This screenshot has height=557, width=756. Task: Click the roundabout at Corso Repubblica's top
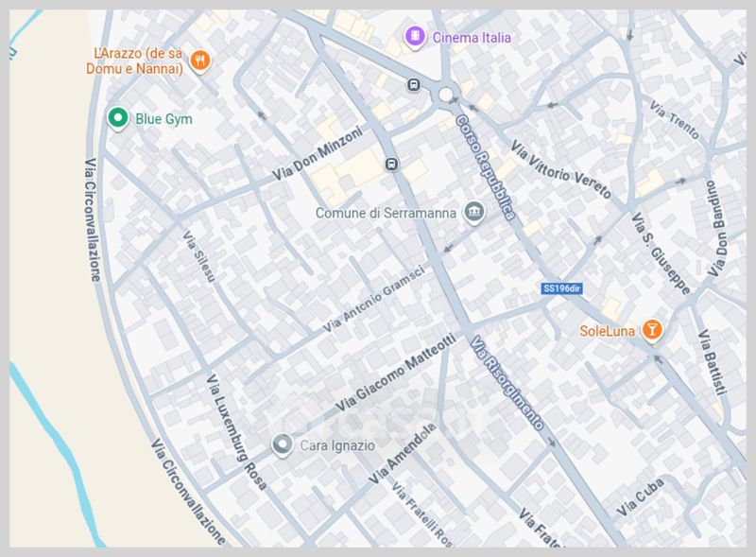(x=446, y=96)
